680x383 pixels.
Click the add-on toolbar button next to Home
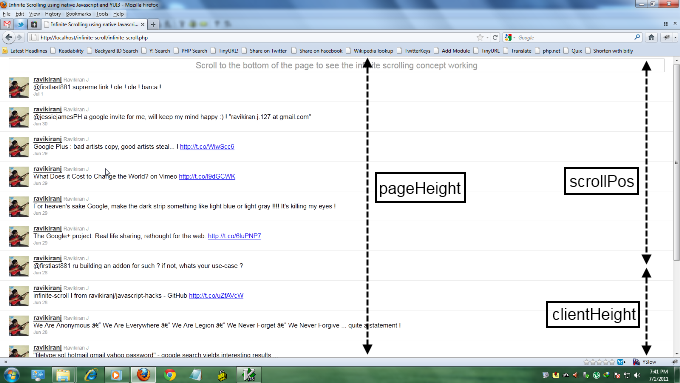(666, 37)
